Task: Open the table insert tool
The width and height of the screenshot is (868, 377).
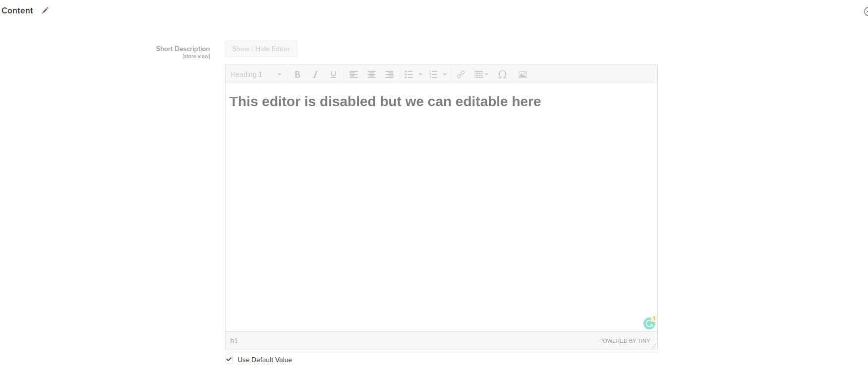Action: (481, 74)
